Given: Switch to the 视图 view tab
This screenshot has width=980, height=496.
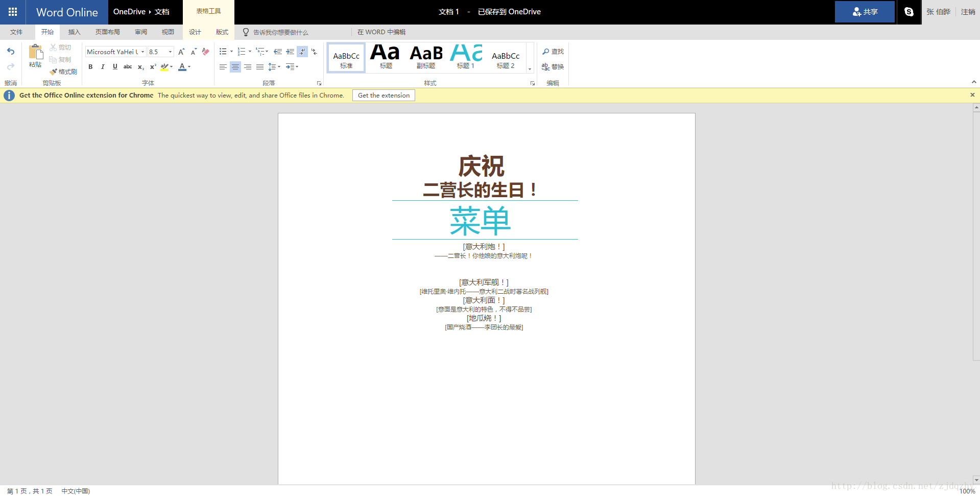Looking at the screenshot, I should 168,32.
